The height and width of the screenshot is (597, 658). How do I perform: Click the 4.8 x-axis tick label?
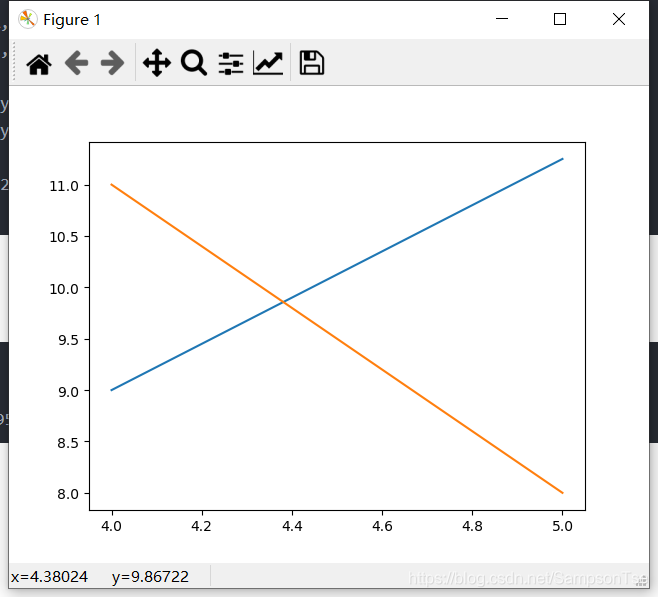click(x=473, y=526)
